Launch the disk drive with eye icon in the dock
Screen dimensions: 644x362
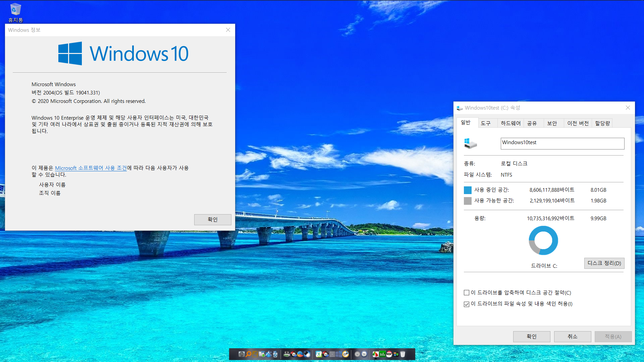tap(287, 354)
